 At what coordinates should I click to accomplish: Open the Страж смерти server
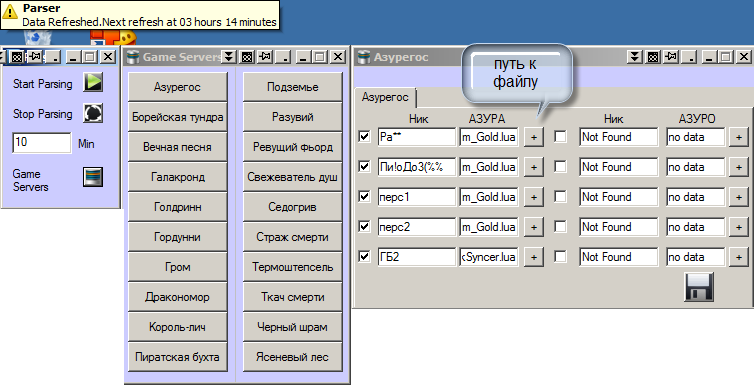click(292, 237)
